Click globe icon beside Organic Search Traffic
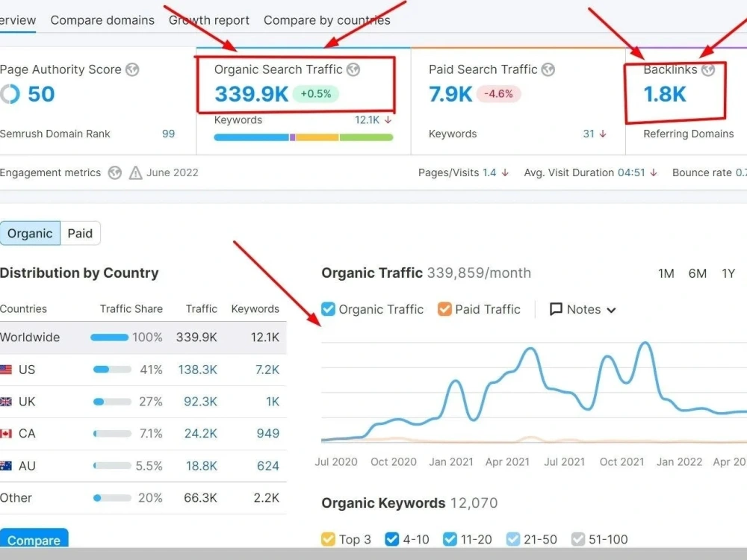This screenshot has height=560, width=747. coord(353,69)
